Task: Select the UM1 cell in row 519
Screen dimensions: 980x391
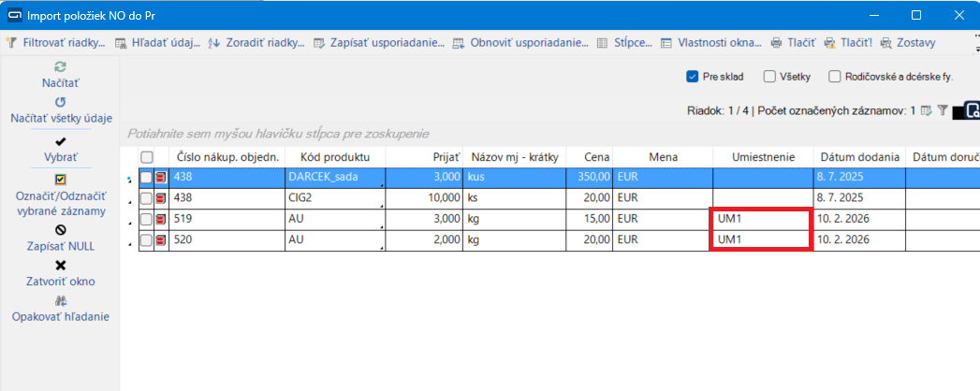Action: coord(759,219)
